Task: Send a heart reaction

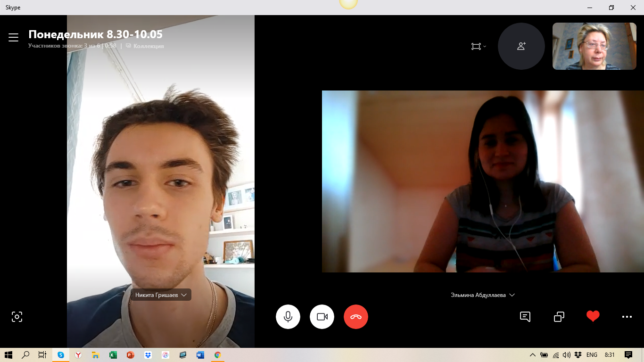Action: point(593,316)
